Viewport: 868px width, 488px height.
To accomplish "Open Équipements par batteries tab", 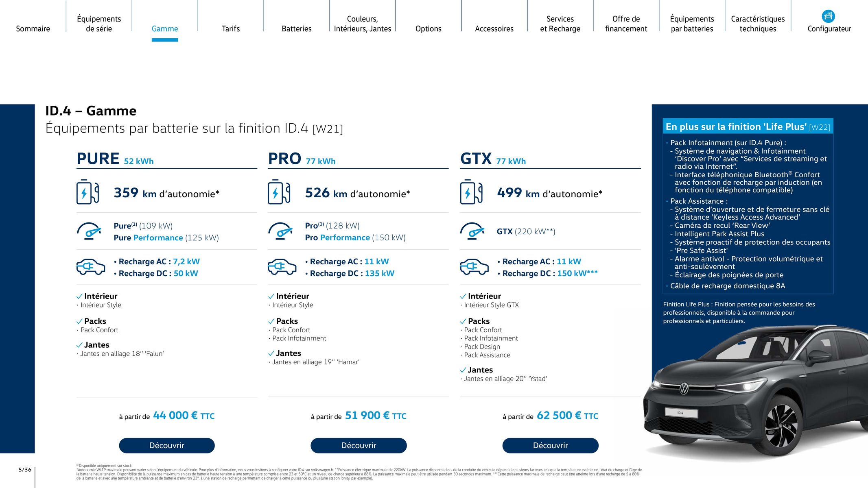I will [x=692, y=24].
